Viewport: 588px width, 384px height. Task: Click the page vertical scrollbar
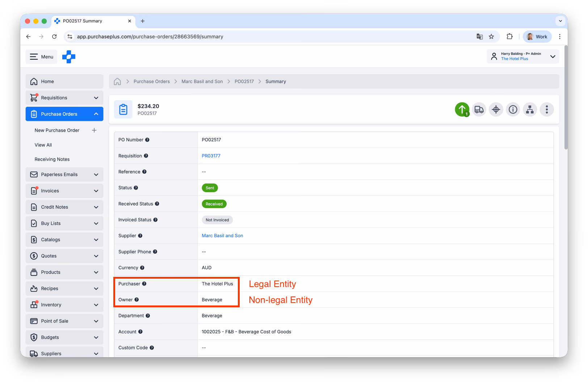566,98
